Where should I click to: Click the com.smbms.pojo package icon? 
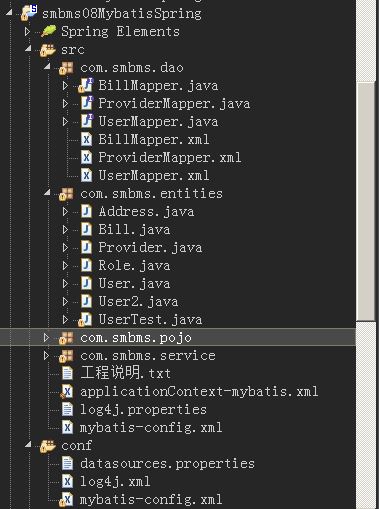[x=66, y=338]
